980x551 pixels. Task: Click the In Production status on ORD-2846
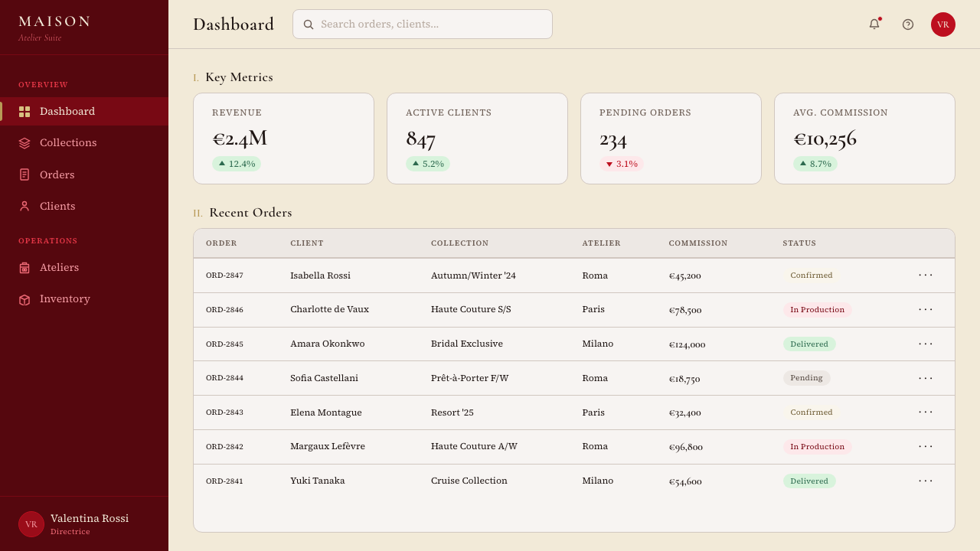[817, 310]
